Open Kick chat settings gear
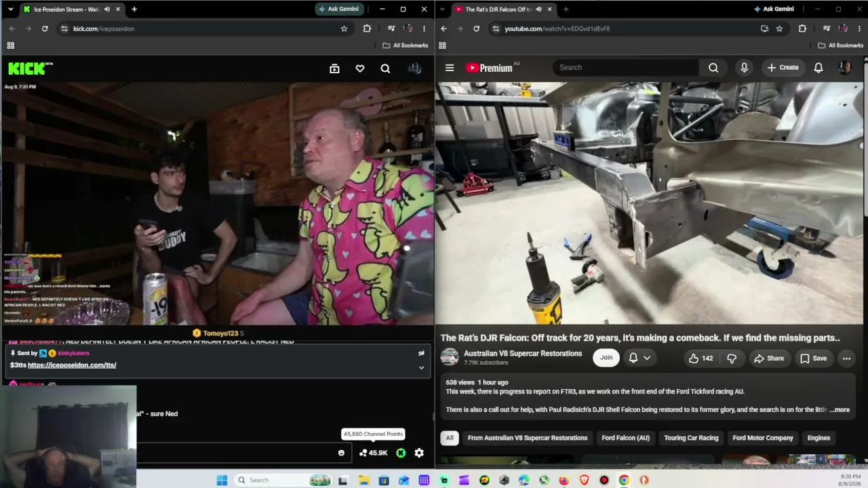Image resolution: width=868 pixels, height=488 pixels. pos(419,453)
